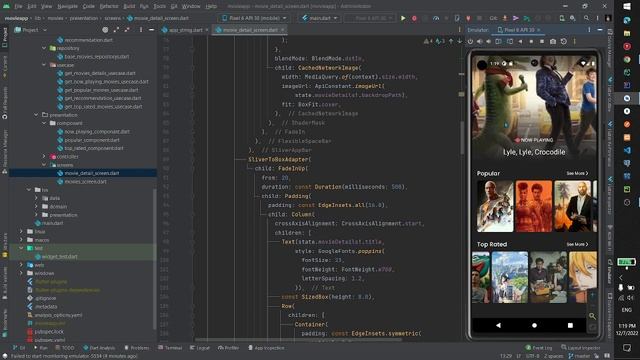The image size is (640, 360).
Task: Select opened file target icon in Project panel
Action: [105, 30]
